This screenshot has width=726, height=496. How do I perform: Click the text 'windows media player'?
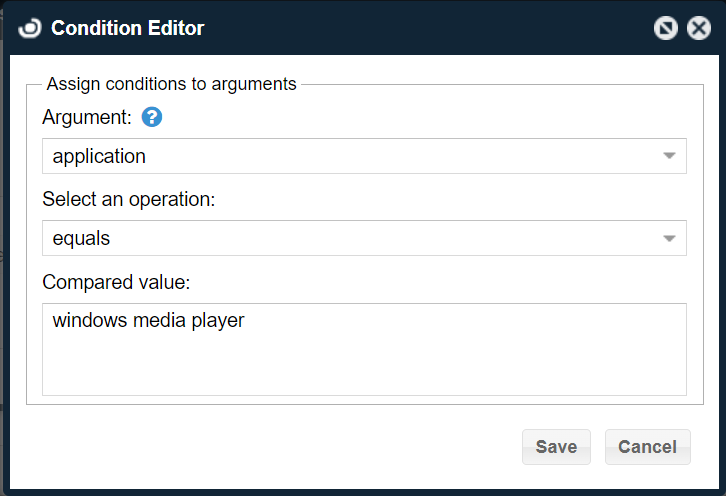click(148, 321)
